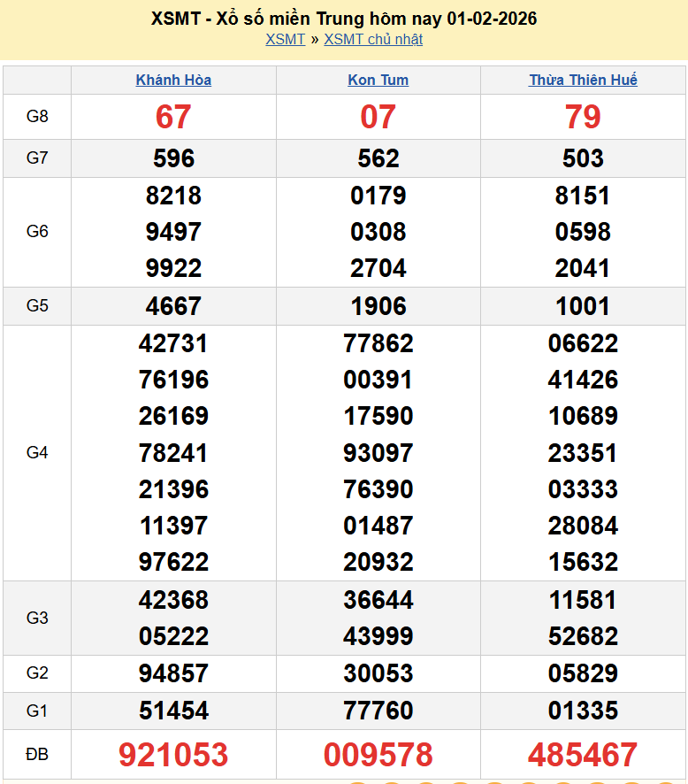
Task: Open the XSMT breadcrumb link
Action: (x=285, y=39)
